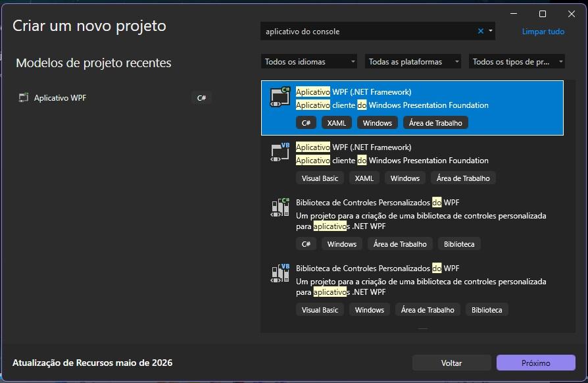Screen dimensions: 588x383
Task: Minimize the dialog window
Action: tap(514, 14)
